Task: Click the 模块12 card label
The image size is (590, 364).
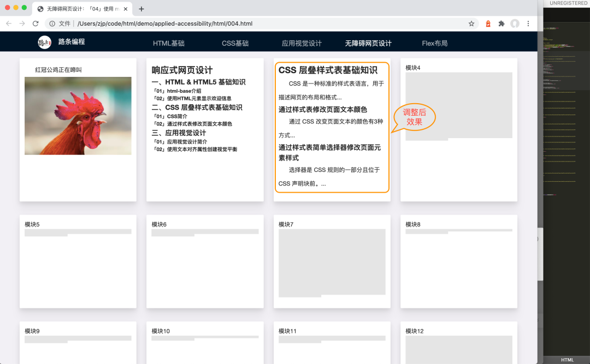Action: [x=414, y=331]
